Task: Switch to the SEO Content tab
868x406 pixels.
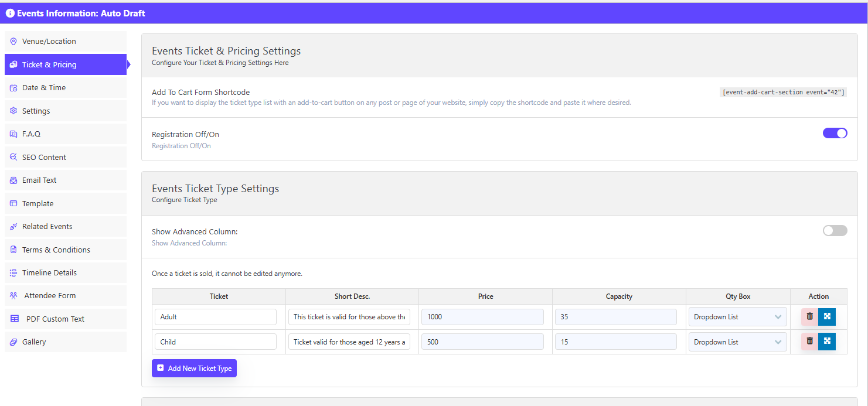Action: pyautogui.click(x=44, y=158)
